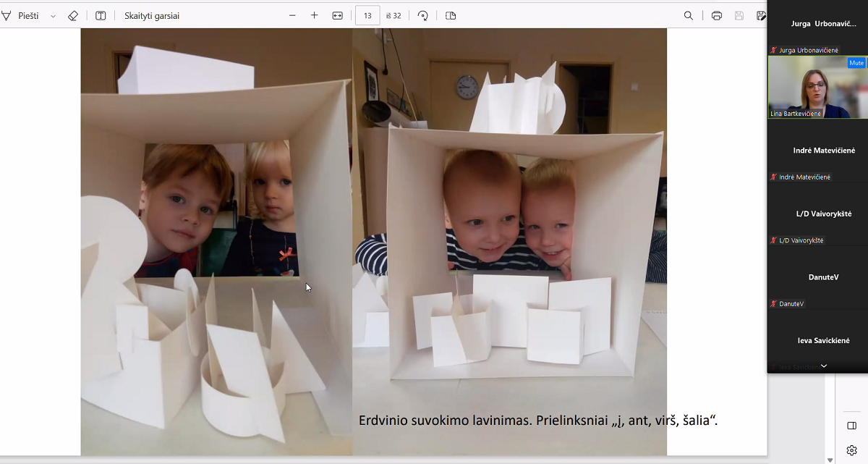Expand the Piešti tool options dropdown
The image size is (868, 464).
point(53,16)
